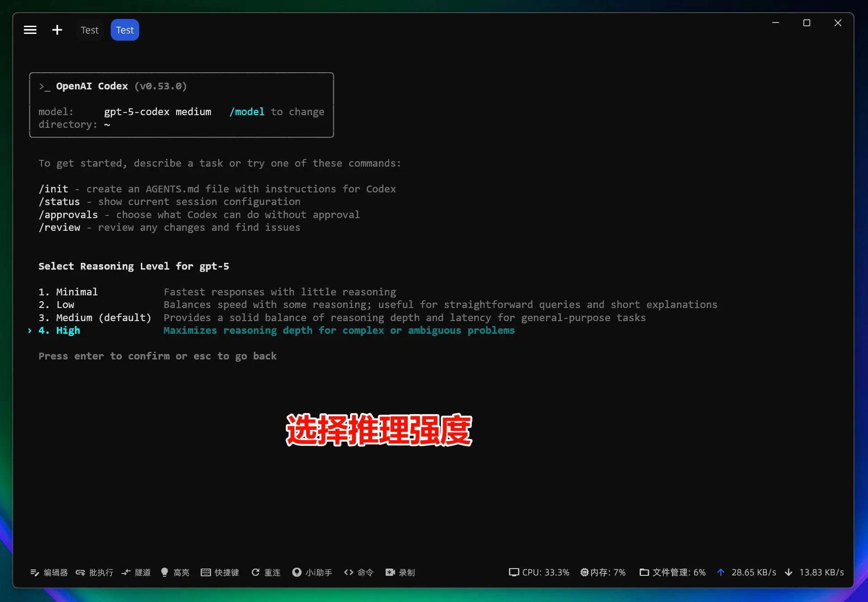Open the hamburger main menu
The width and height of the screenshot is (868, 602).
(30, 30)
